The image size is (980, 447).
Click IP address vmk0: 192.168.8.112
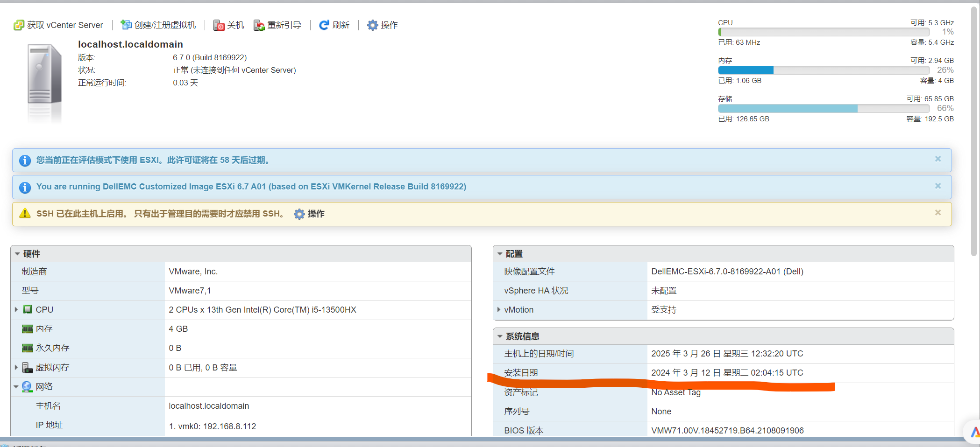(x=213, y=426)
